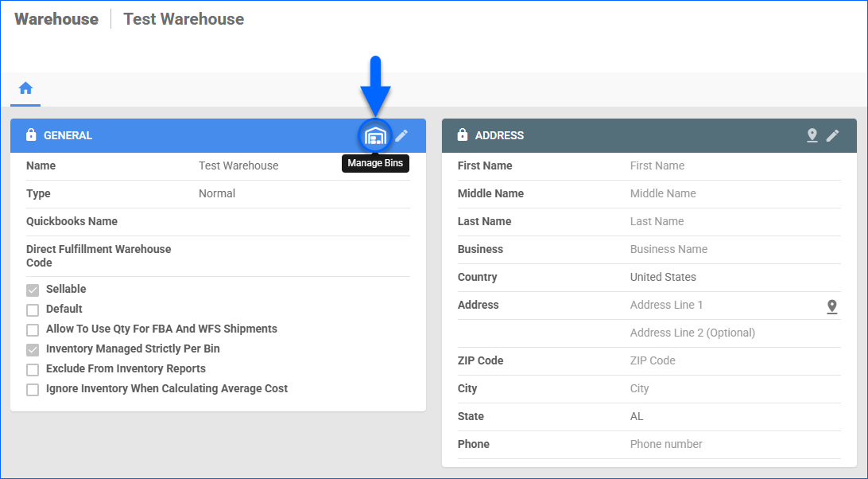This screenshot has height=479, width=868.
Task: Toggle Inventory Managed Strictly Per Bin
Action: 33,349
